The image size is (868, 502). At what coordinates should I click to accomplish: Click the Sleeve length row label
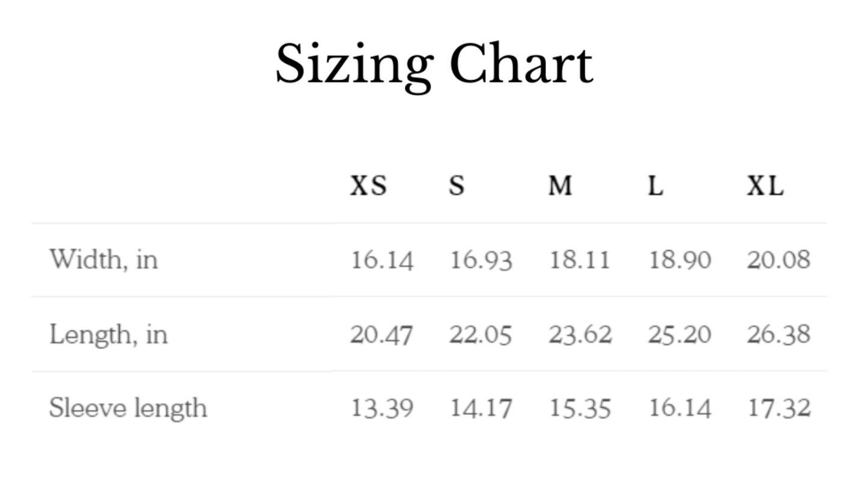128,408
